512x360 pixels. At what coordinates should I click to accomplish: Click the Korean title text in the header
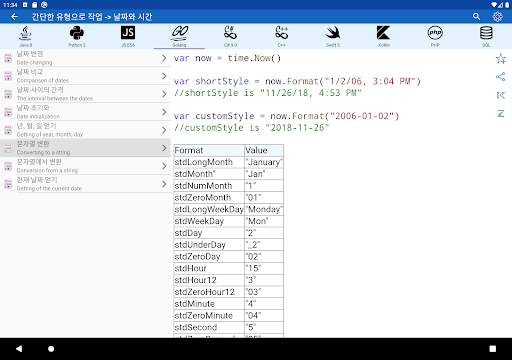(92, 17)
